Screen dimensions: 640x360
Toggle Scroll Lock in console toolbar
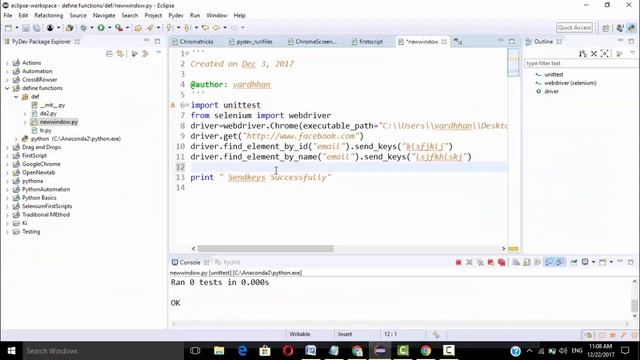527,262
